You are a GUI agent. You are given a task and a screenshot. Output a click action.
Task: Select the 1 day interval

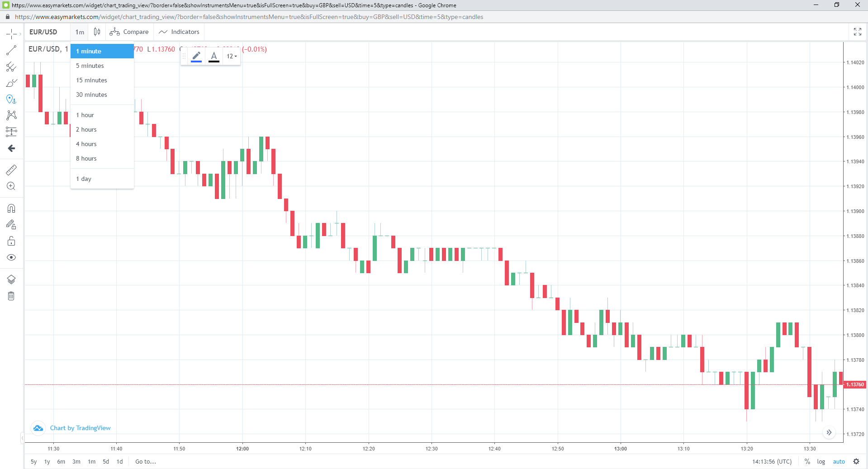(102, 179)
